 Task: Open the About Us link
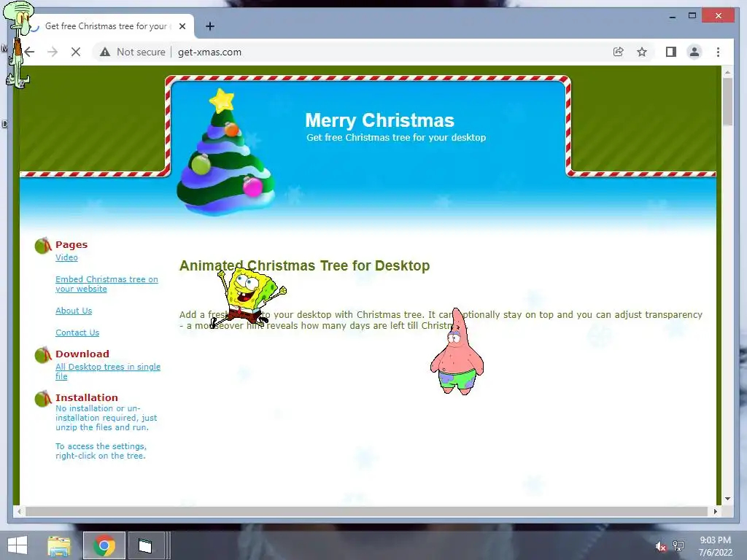(74, 311)
